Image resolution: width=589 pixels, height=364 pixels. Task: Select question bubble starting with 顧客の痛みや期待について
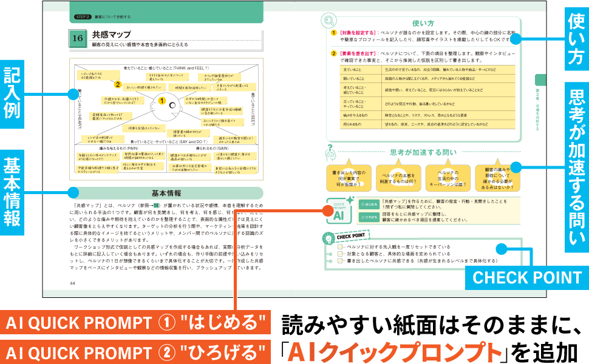497,178
